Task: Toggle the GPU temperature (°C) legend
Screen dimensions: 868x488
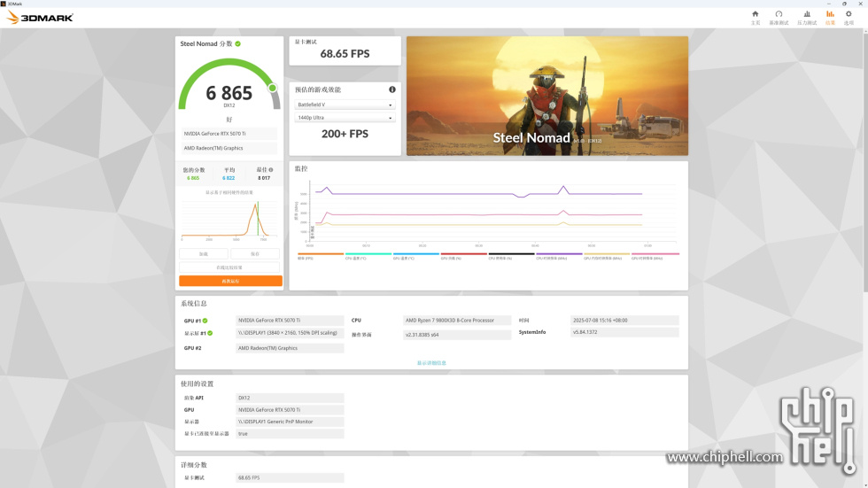Action: tap(415, 256)
